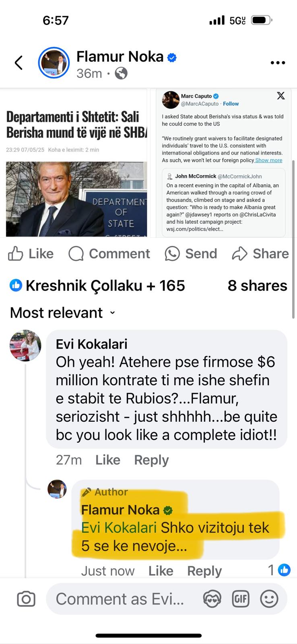Viewport: 297px width, 644px height.
Task: Type in the Comment as Evi field
Action: (x=120, y=599)
